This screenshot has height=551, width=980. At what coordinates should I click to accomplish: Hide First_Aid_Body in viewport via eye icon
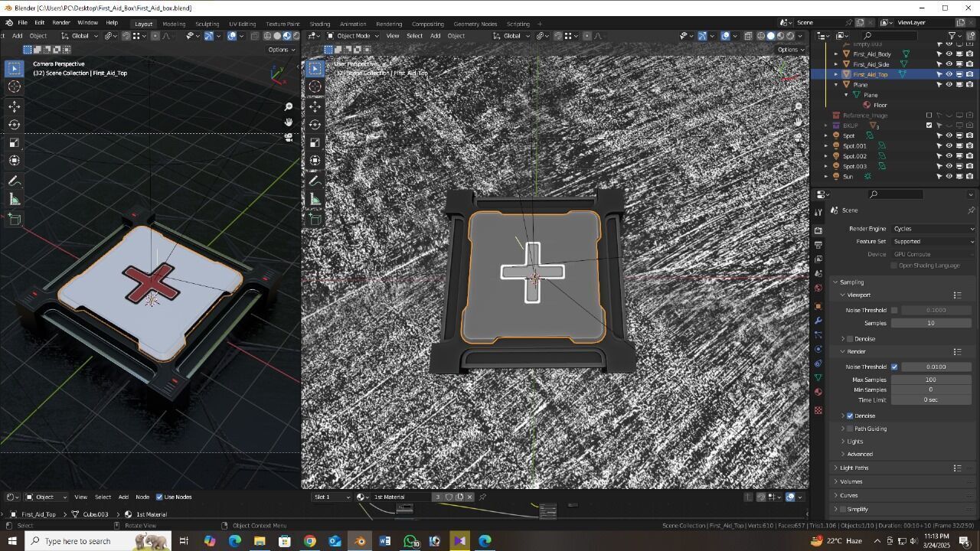pyautogui.click(x=949, y=54)
